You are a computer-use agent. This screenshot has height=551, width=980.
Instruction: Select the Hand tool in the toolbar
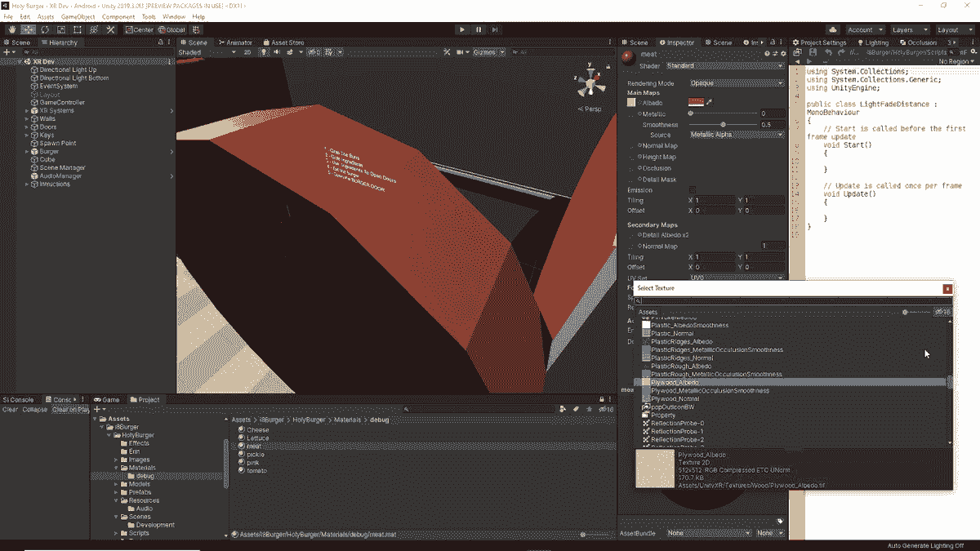click(x=11, y=29)
